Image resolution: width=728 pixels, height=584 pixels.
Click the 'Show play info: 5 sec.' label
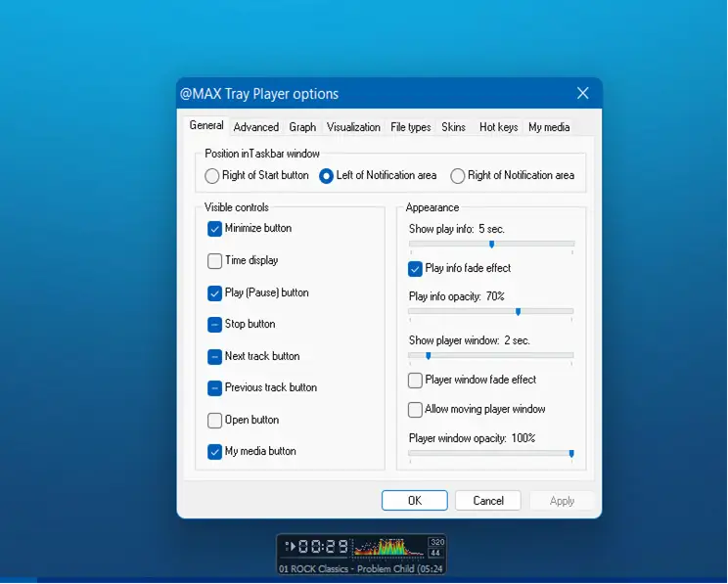pos(456,229)
